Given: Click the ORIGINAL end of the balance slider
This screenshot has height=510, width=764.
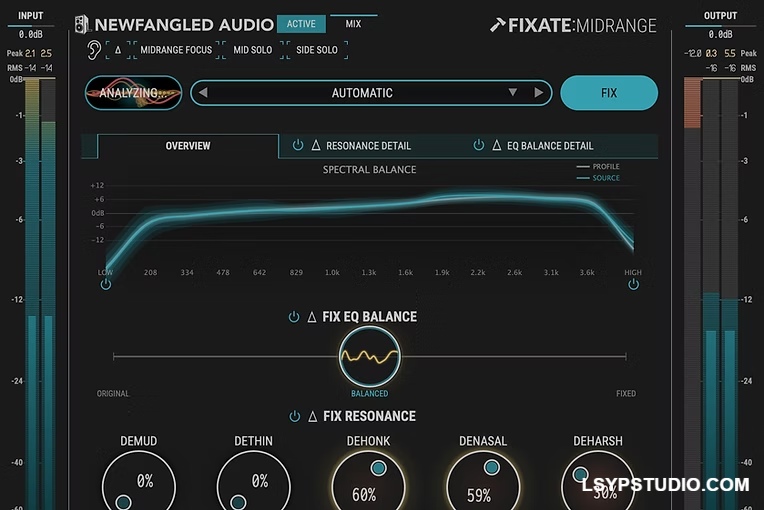Looking at the screenshot, I should (x=113, y=394).
